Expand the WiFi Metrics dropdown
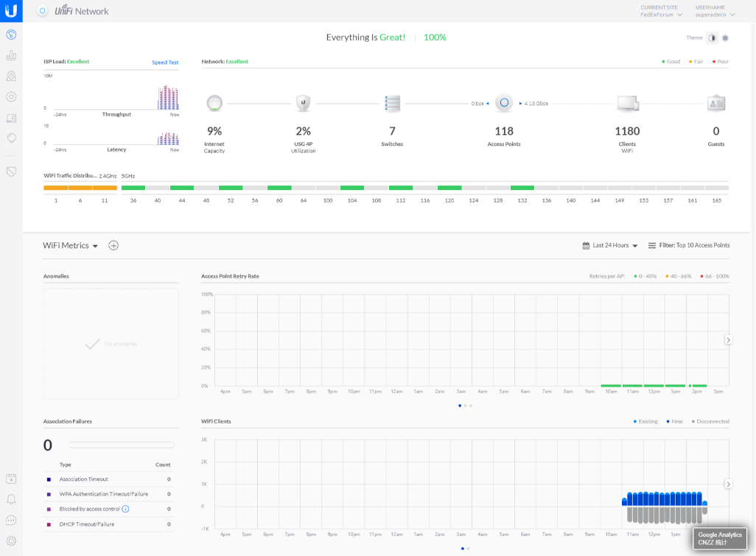756x556 pixels. click(71, 246)
